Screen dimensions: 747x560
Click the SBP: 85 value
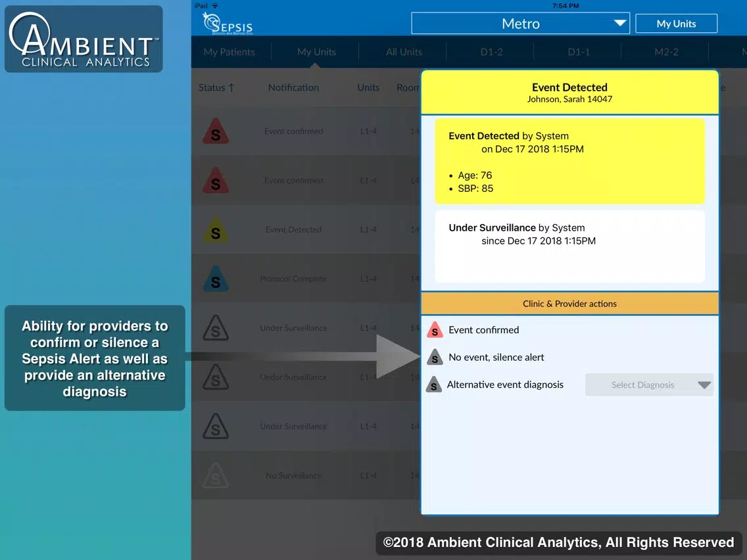(475, 189)
